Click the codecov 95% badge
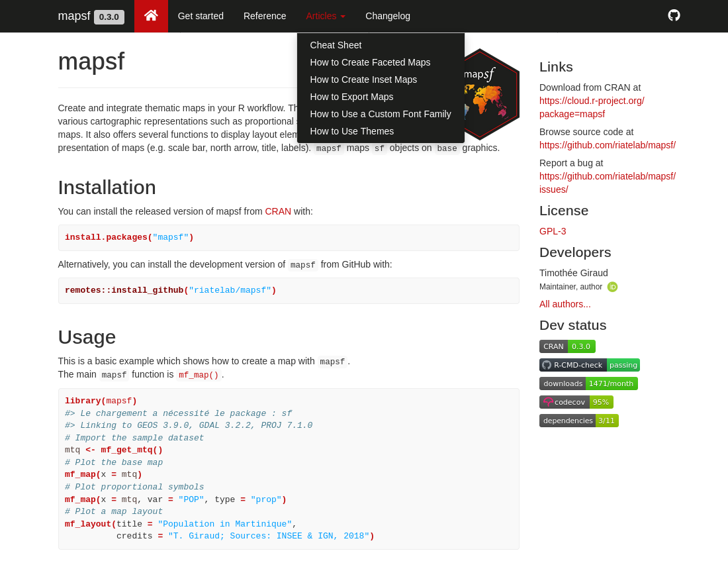728x563 pixels. coord(576,402)
